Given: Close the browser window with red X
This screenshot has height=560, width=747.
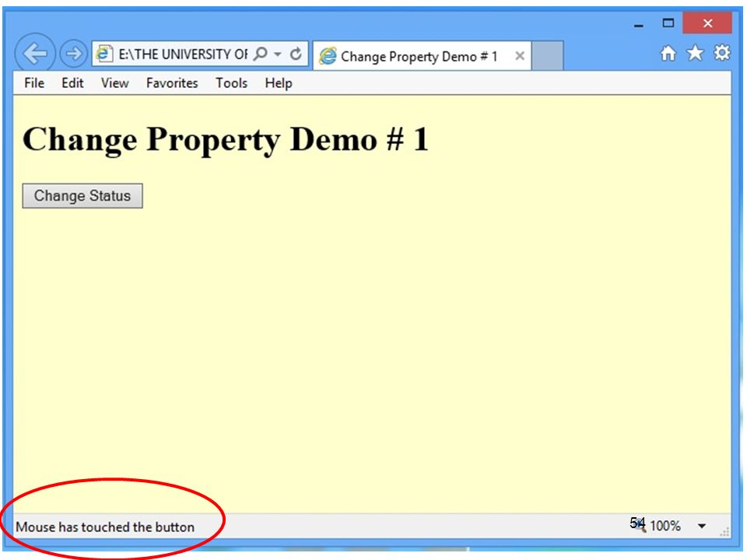Looking at the screenshot, I should (x=707, y=23).
